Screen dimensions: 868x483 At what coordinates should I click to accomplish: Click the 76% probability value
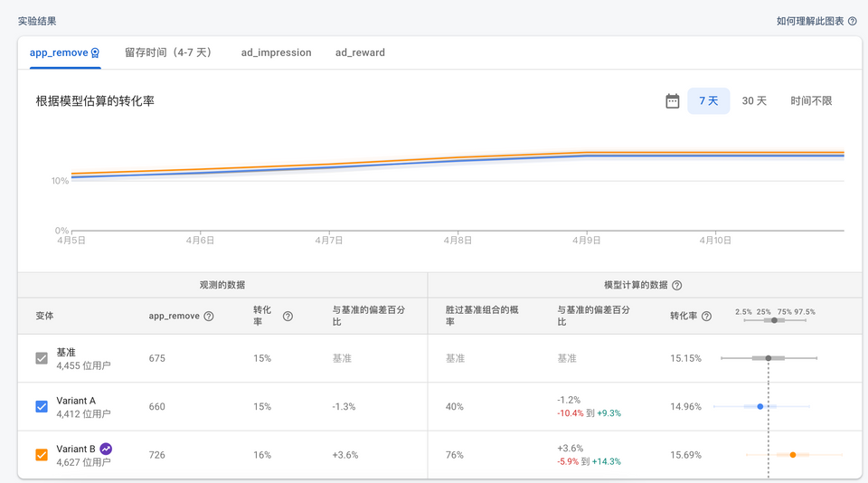pos(455,455)
